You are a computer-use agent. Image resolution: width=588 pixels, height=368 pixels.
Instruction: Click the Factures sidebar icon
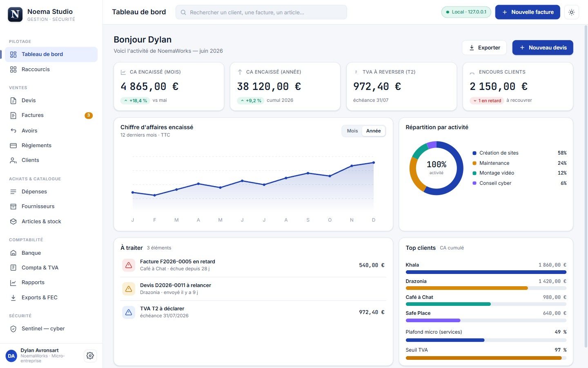tap(13, 115)
